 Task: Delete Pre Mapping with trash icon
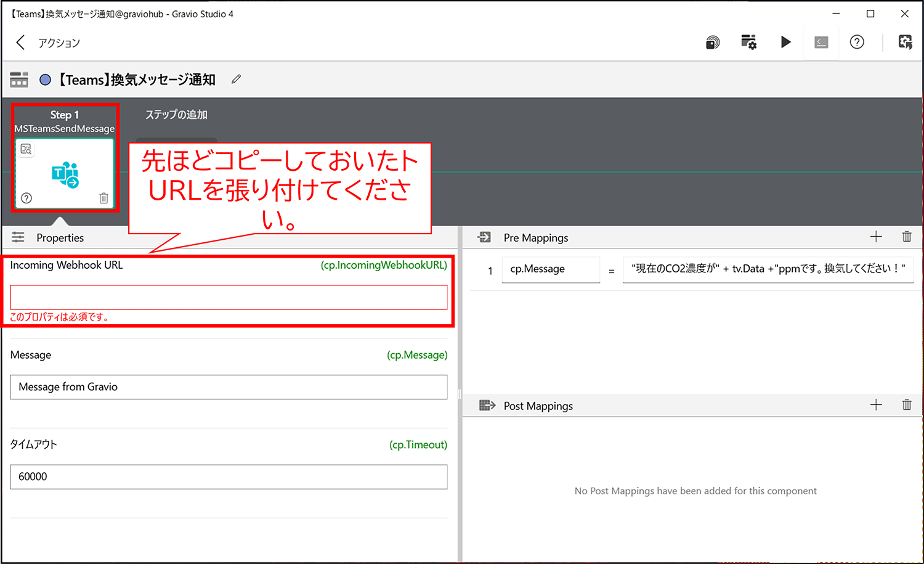point(907,237)
